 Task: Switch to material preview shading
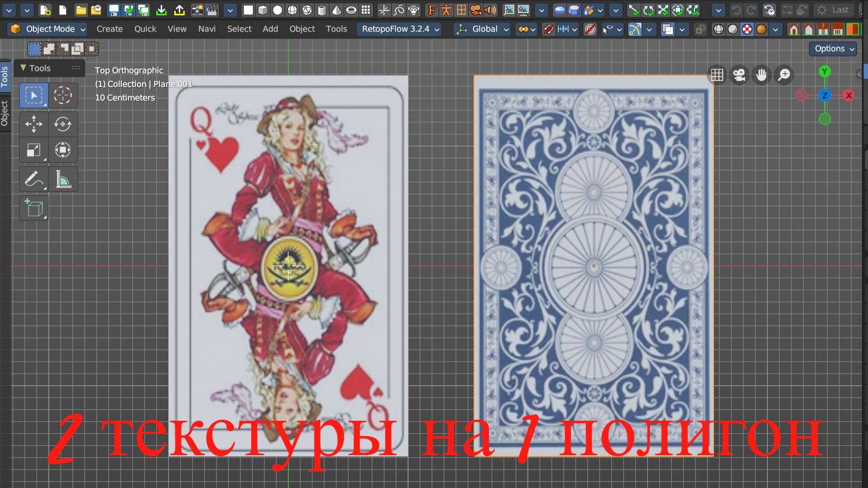coord(747,29)
